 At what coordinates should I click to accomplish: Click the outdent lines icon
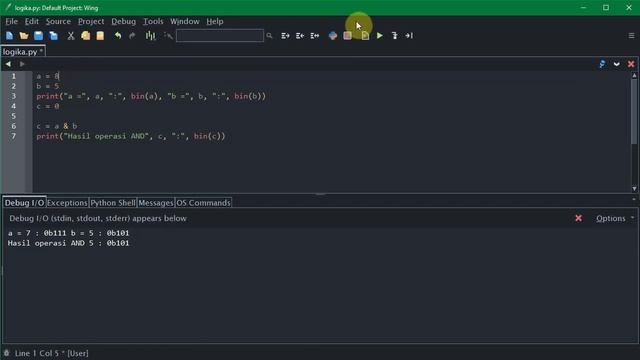click(300, 36)
